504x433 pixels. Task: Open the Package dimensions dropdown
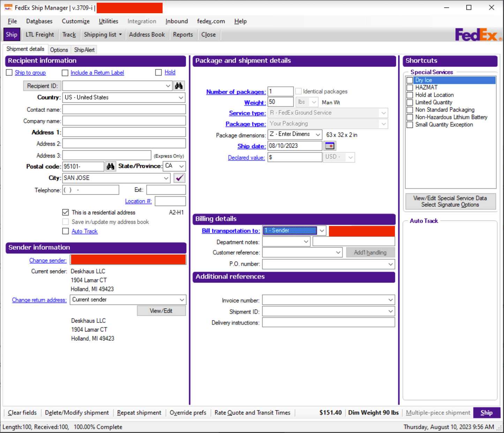(x=318, y=135)
